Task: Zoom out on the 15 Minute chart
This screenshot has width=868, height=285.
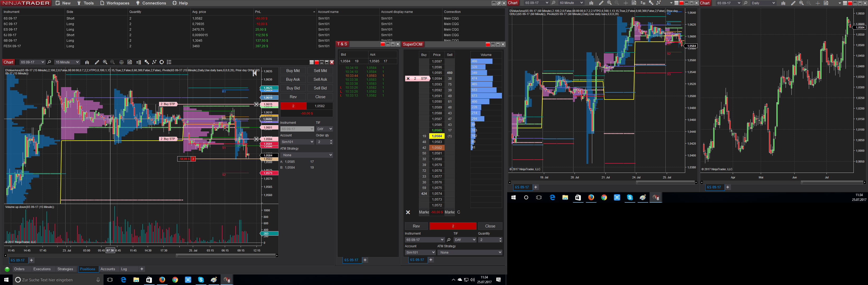Action: click(x=113, y=62)
